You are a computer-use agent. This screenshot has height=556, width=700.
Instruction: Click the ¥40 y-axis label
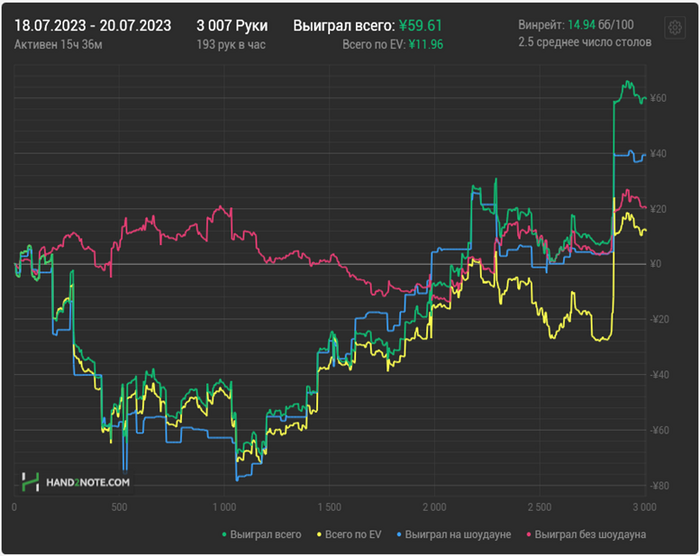tap(658, 154)
